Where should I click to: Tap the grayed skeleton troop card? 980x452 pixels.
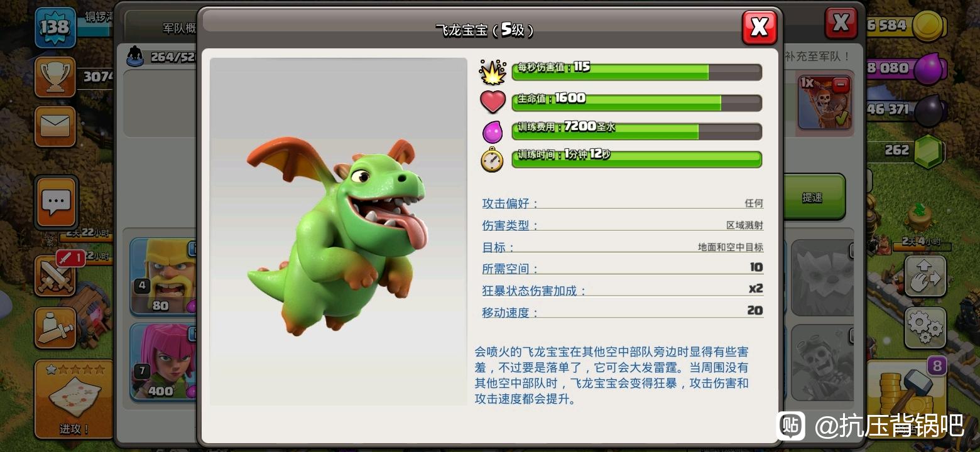(x=822, y=363)
